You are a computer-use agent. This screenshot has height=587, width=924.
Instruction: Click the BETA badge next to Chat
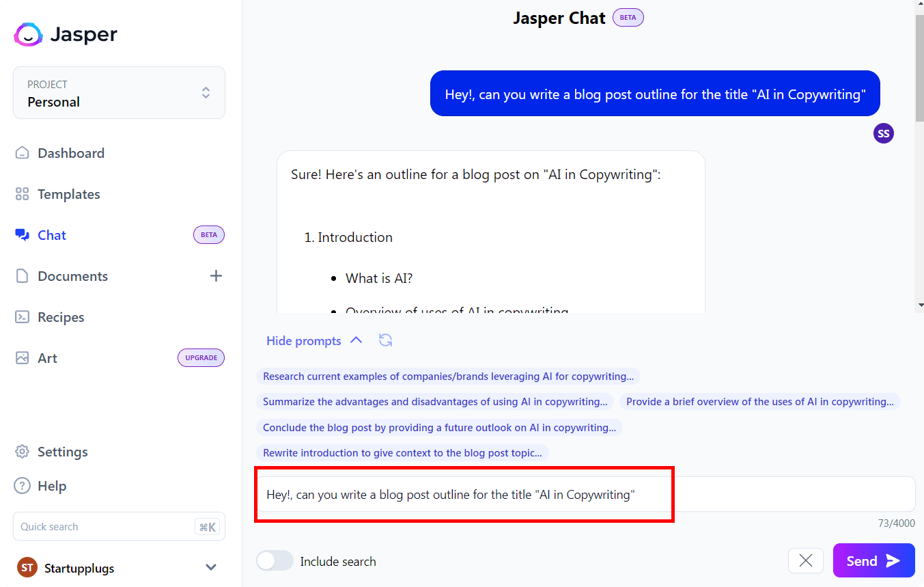click(208, 234)
